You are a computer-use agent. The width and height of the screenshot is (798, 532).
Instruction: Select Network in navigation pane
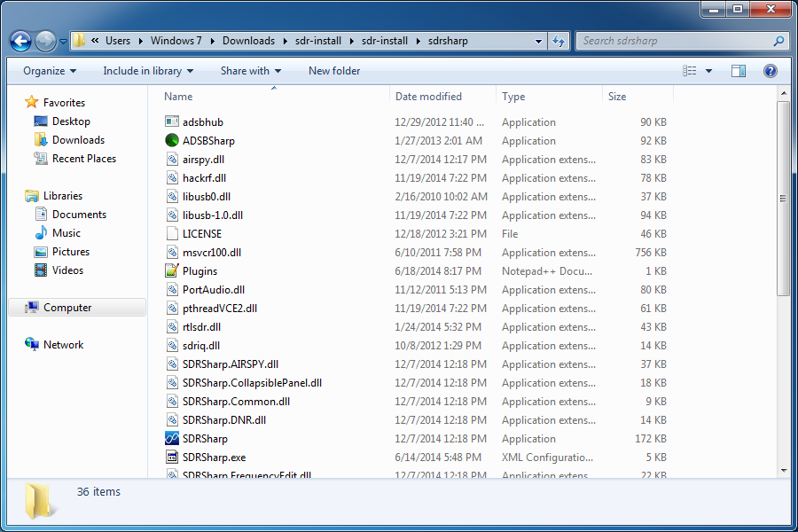pyautogui.click(x=63, y=345)
